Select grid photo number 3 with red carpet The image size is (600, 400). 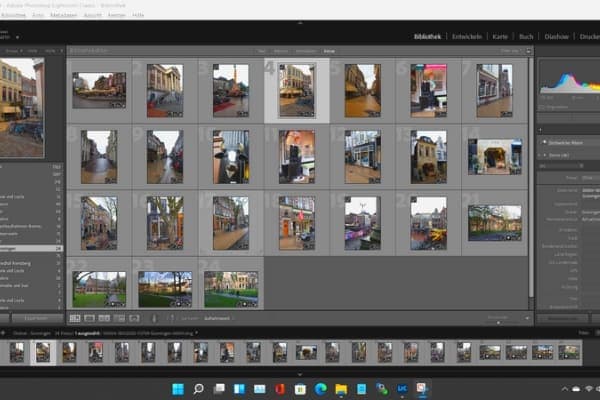click(x=231, y=91)
